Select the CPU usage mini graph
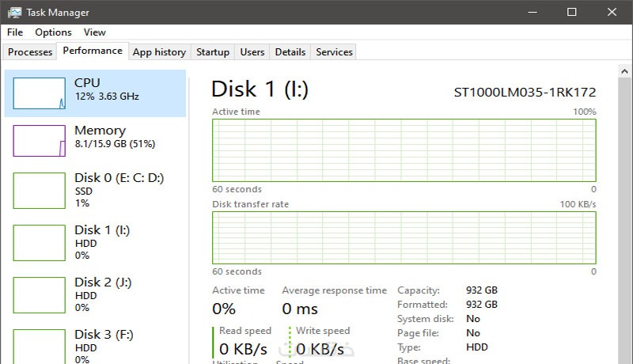The height and width of the screenshot is (364, 633). tap(39, 93)
